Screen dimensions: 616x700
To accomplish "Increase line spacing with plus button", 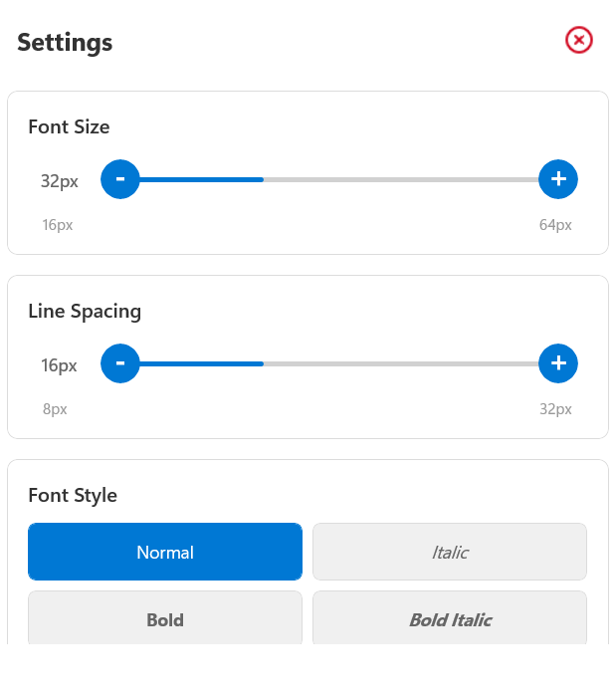I will 558,363.
